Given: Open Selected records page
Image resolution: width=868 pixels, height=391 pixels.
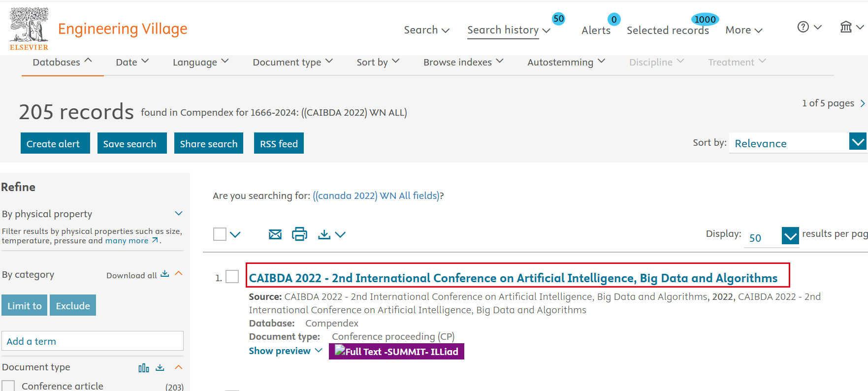Looking at the screenshot, I should pyautogui.click(x=668, y=31).
